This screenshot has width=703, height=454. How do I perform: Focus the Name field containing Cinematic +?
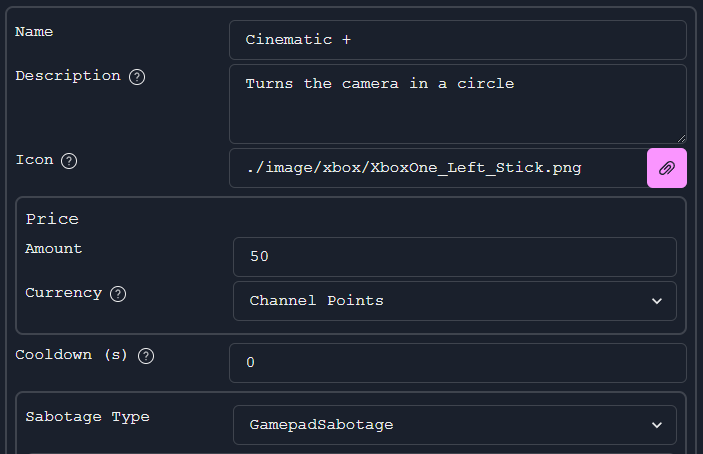point(458,40)
